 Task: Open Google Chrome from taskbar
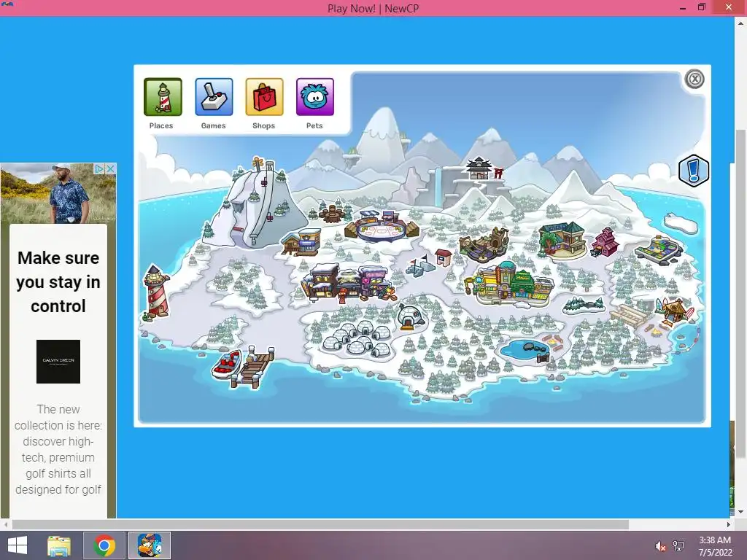tap(104, 545)
